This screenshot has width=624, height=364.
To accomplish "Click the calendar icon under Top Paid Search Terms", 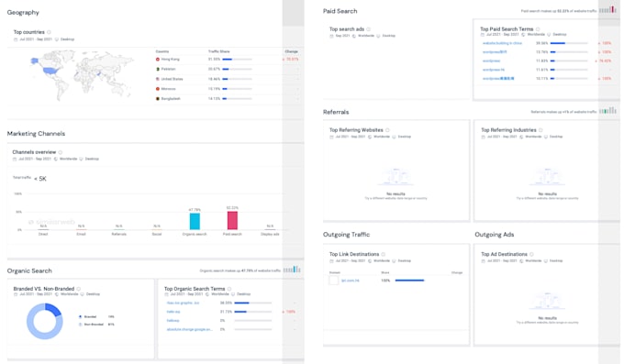I will tap(483, 35).
